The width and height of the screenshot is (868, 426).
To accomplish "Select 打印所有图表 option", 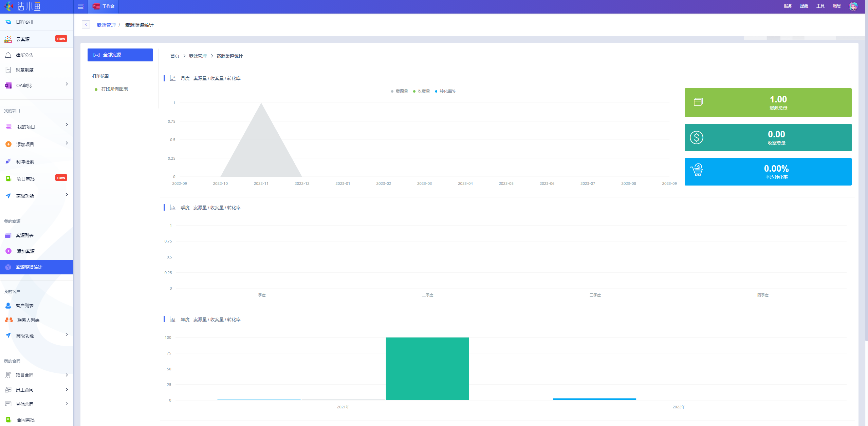I will tap(114, 89).
